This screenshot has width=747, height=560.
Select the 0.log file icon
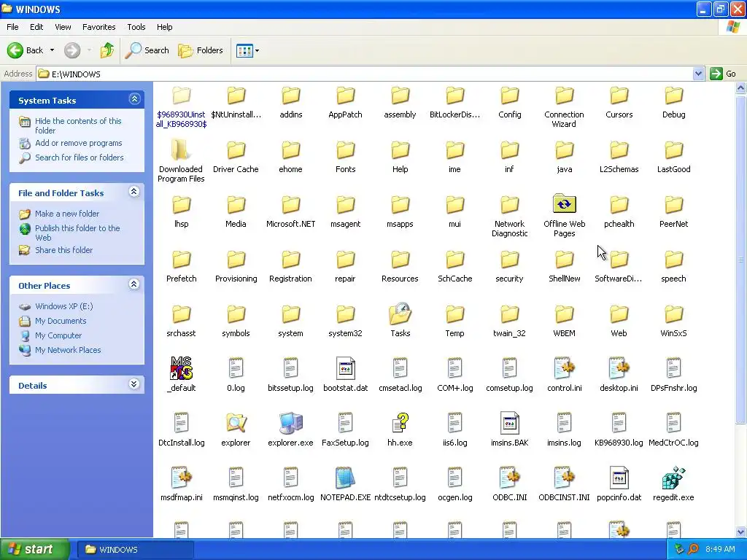236,368
